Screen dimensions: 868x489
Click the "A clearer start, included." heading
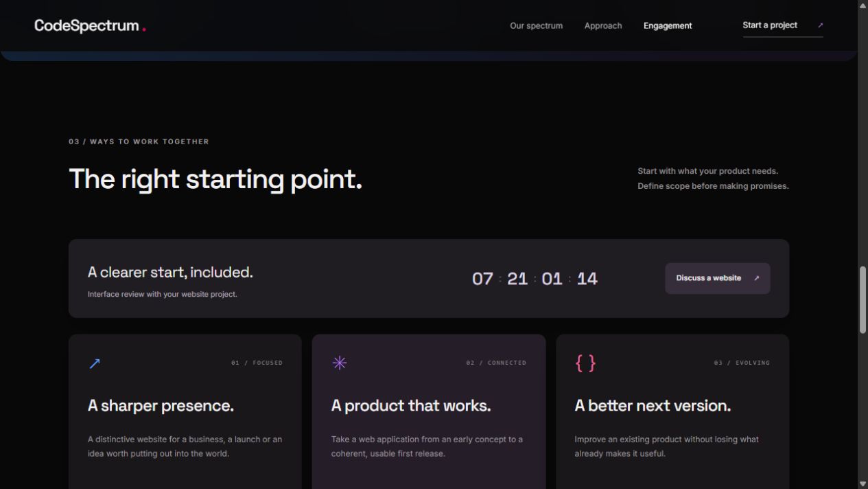tap(170, 273)
